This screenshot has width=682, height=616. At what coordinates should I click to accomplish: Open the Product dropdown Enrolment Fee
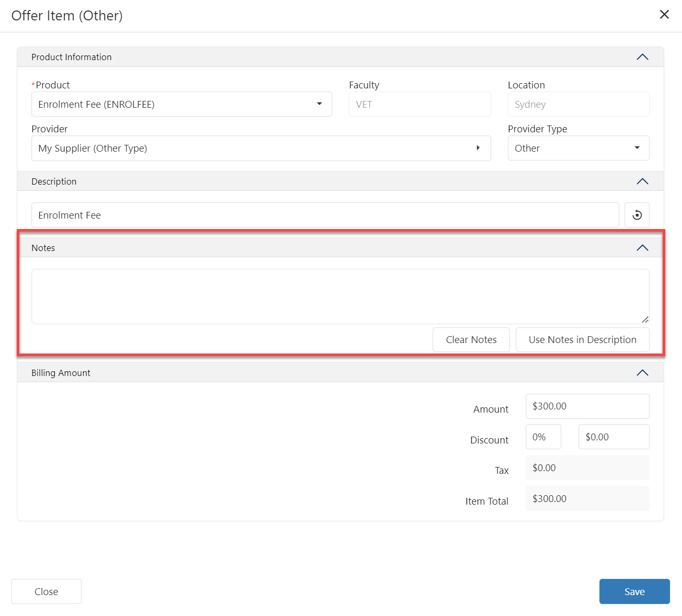coord(181,104)
